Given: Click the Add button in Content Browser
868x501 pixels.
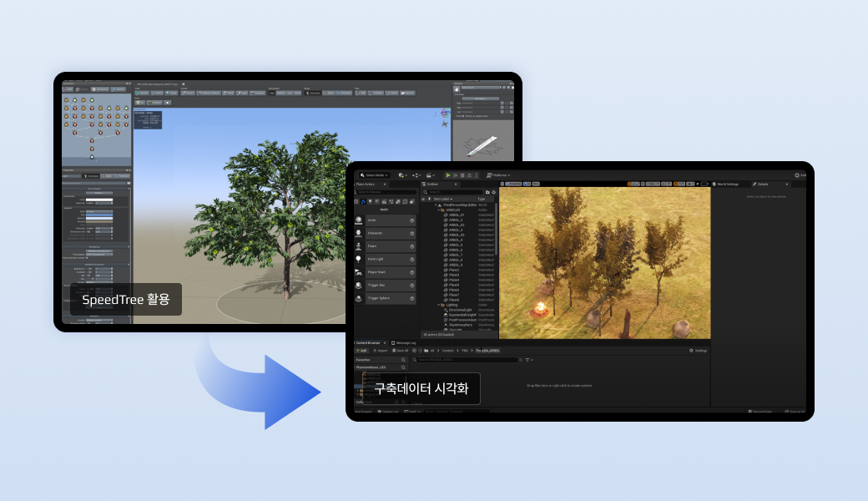Looking at the screenshot, I should (x=362, y=351).
